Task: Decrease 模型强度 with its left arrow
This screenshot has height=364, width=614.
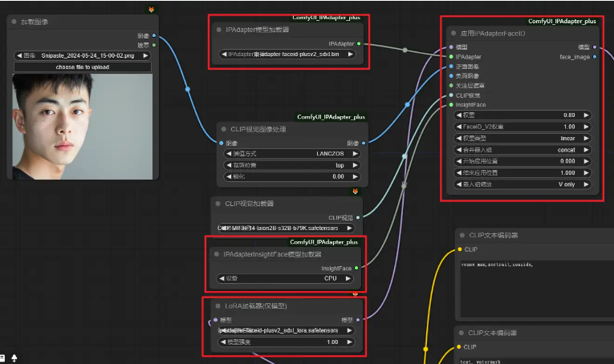Action: point(223,342)
